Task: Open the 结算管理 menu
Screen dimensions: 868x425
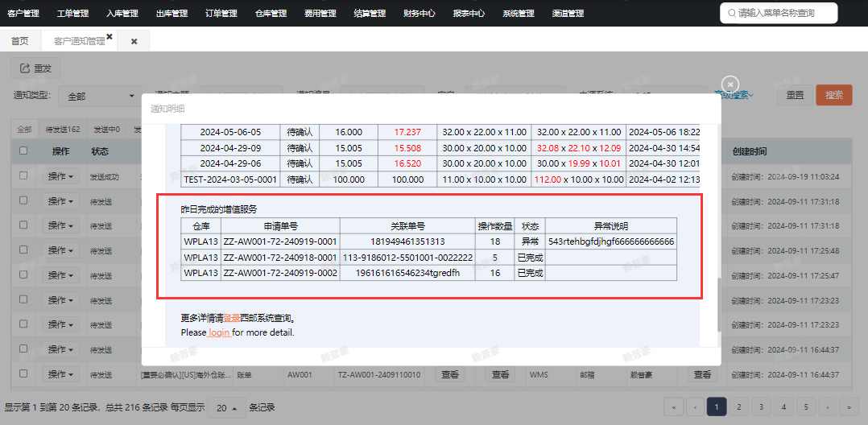Action: tap(370, 13)
